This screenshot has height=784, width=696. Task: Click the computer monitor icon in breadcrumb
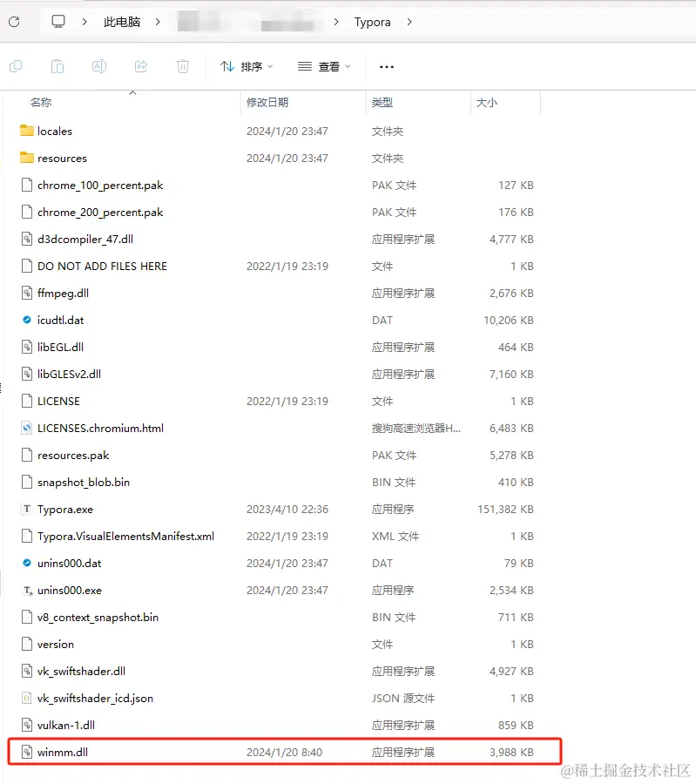pos(58,22)
